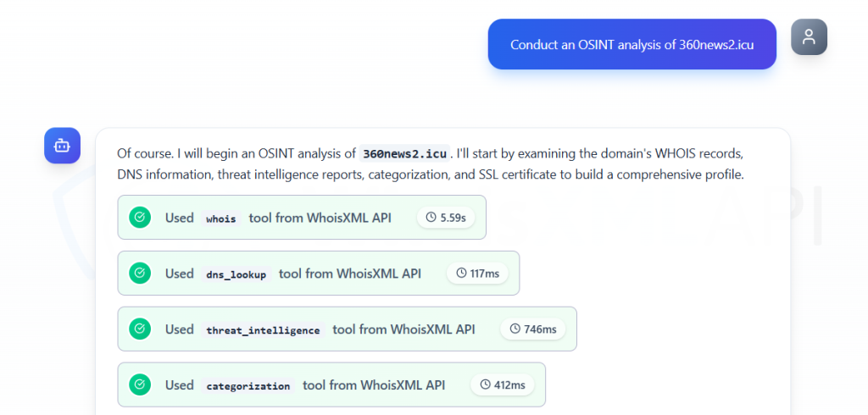The height and width of the screenshot is (415, 868).
Task: Click the green check icon on threat_intelligence row
Action: tap(140, 329)
